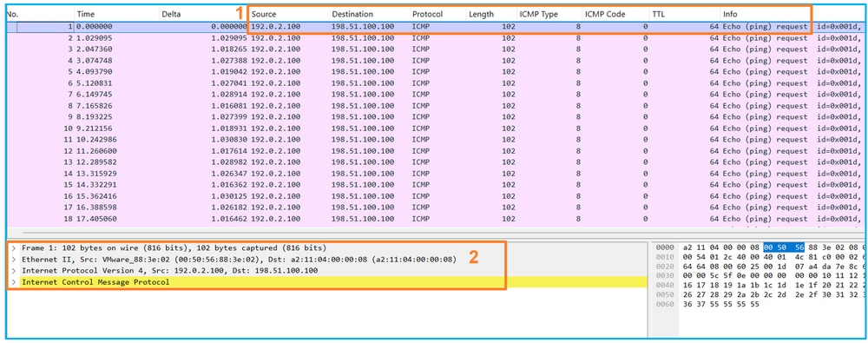
Task: Expand the Frame 1 details row
Action: click(13, 247)
